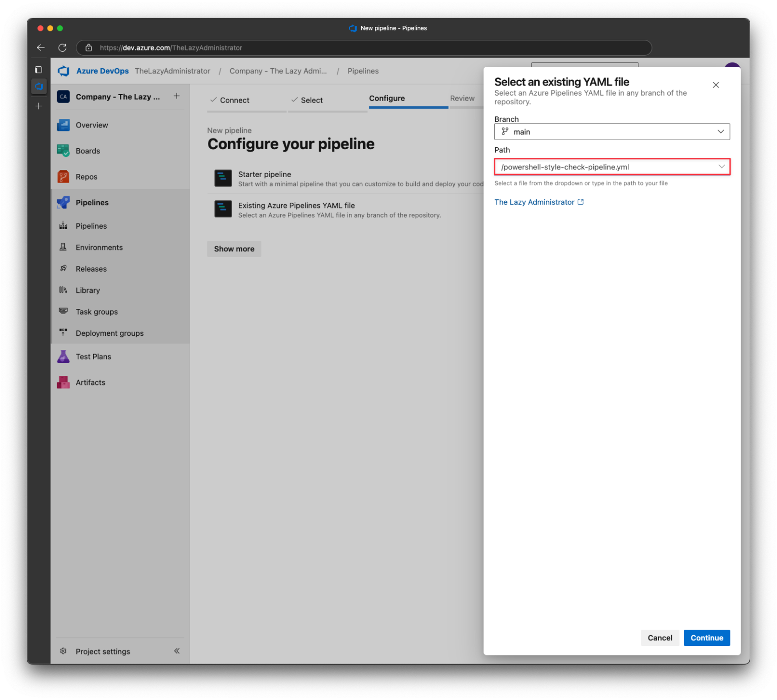The width and height of the screenshot is (777, 700).
Task: Open Project settings label
Action: (103, 651)
